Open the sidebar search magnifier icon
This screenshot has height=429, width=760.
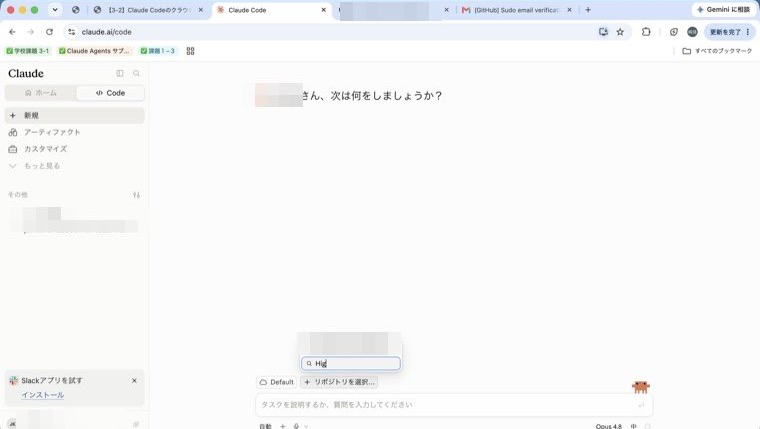136,73
